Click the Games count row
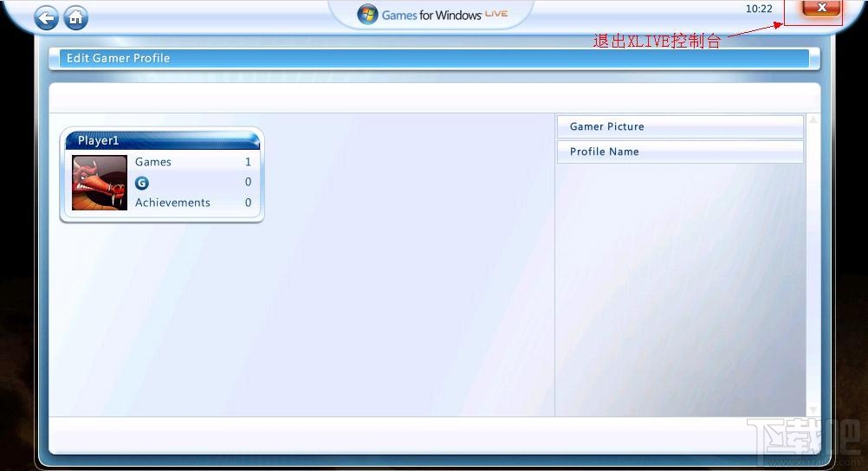Screen dimensions: 868x471 [x=193, y=162]
